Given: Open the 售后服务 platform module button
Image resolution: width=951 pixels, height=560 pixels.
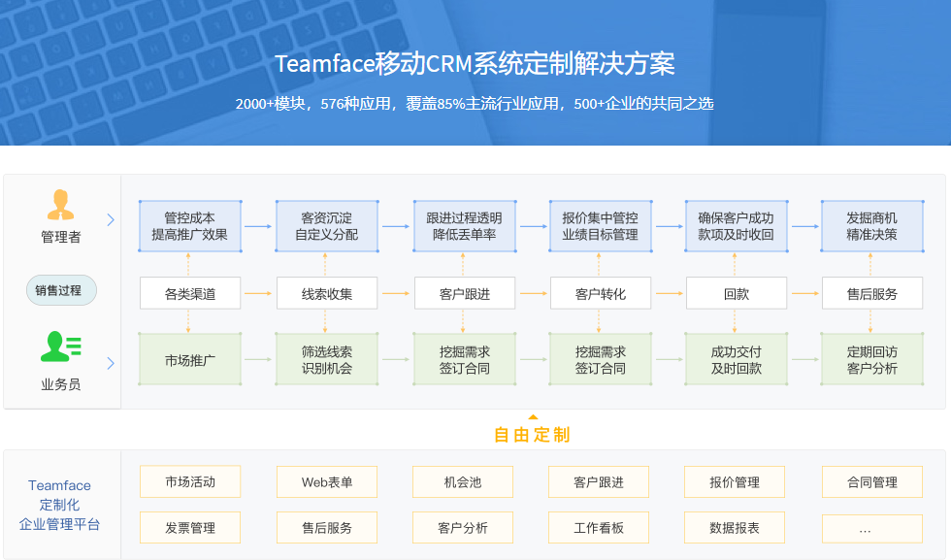Looking at the screenshot, I should tap(327, 527).
